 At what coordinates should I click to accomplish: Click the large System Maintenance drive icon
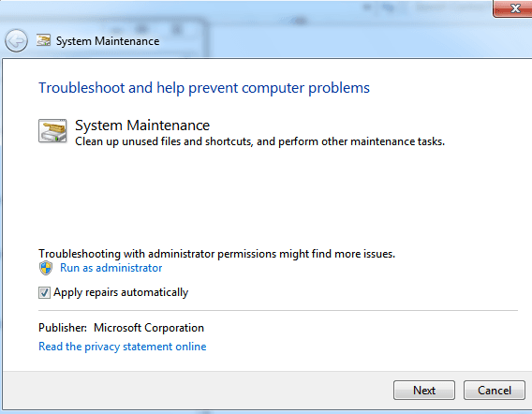[52, 130]
